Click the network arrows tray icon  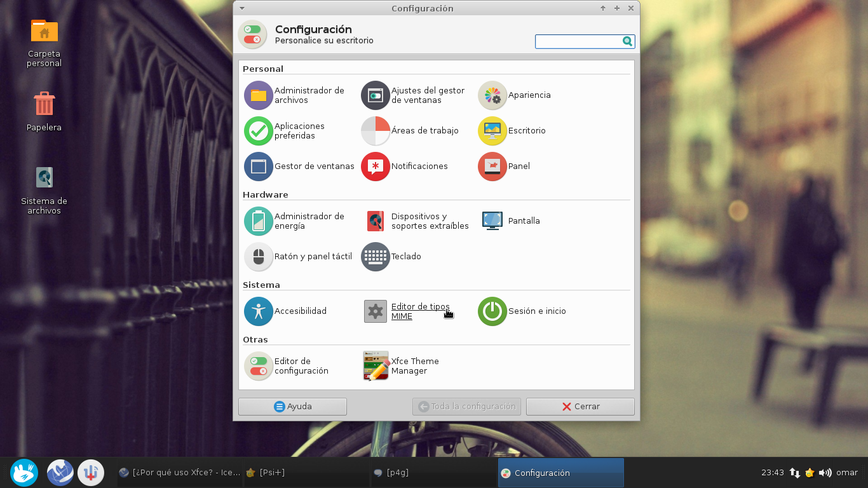pos(794,473)
